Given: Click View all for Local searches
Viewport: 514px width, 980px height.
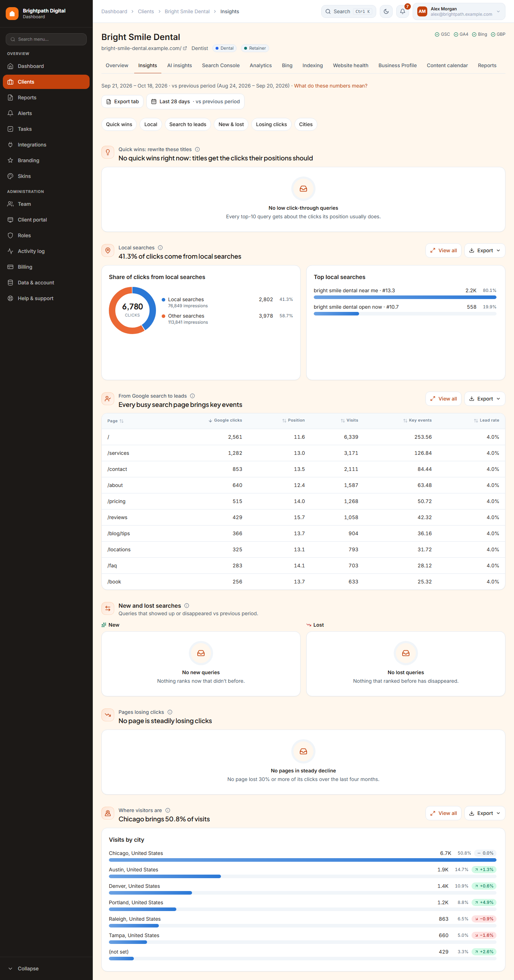Looking at the screenshot, I should (443, 250).
